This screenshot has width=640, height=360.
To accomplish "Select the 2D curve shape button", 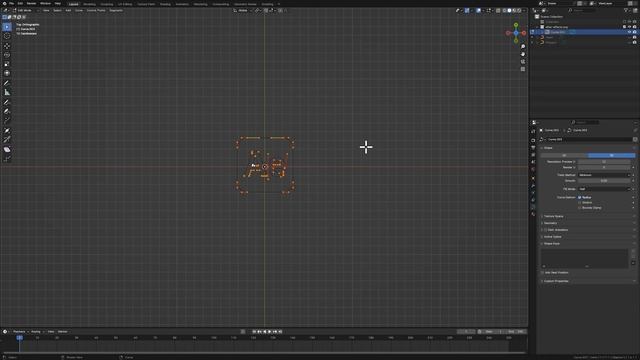I will tap(564, 156).
